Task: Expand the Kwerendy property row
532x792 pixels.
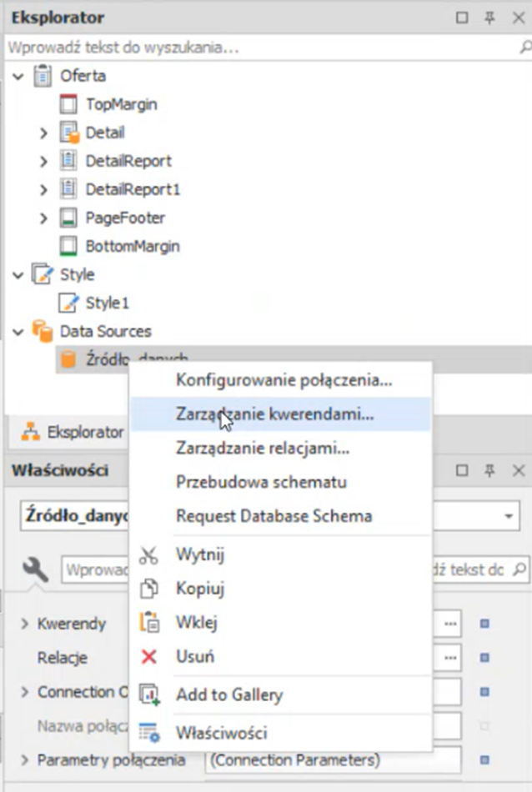Action: (x=24, y=624)
